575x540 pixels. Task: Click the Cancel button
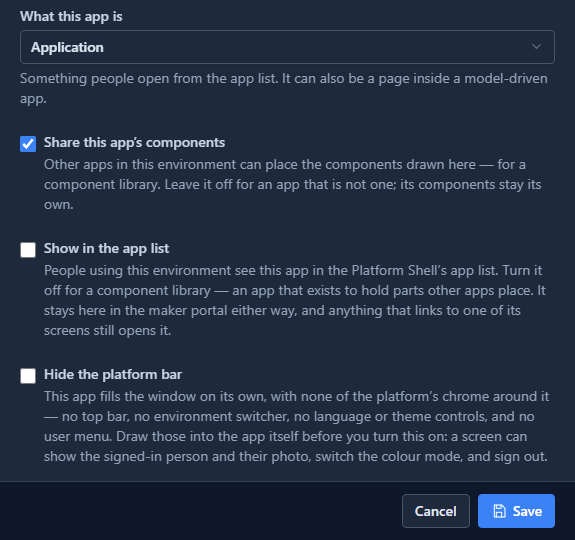pos(436,511)
